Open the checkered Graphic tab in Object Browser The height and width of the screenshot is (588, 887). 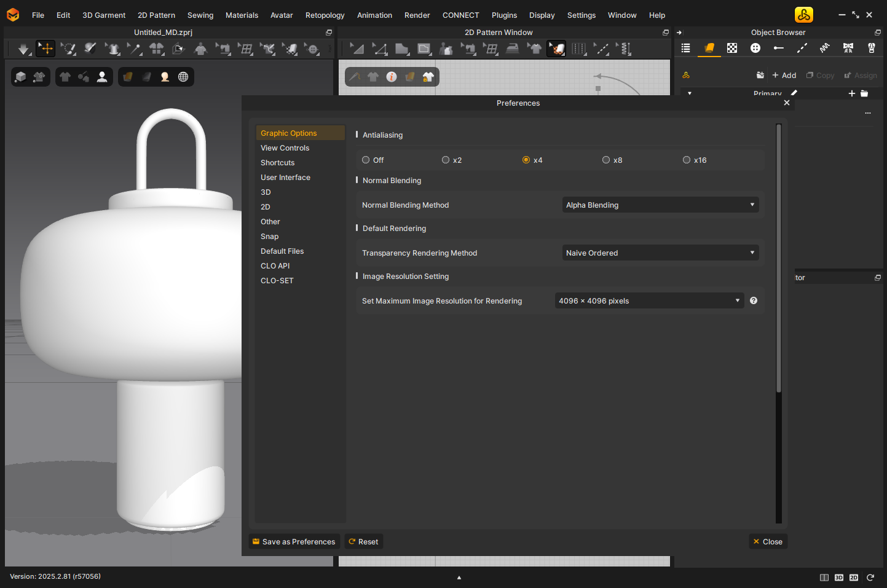(732, 48)
